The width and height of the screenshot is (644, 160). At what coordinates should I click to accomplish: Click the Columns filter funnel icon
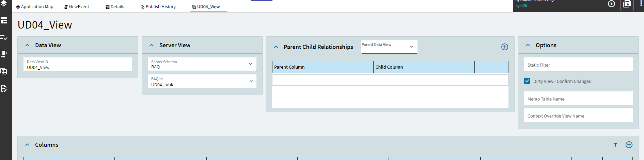[x=615, y=145]
